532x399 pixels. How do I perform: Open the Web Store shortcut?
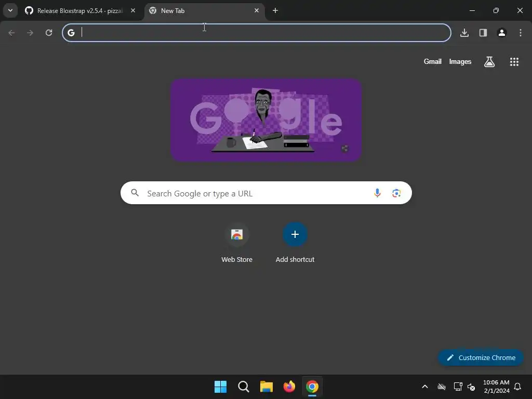237,243
